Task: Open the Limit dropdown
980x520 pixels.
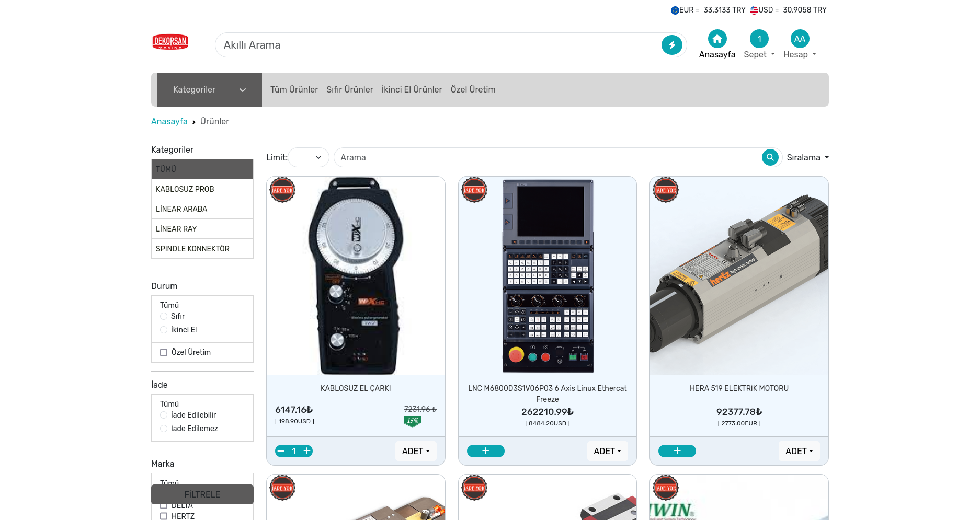Action: [x=309, y=157]
